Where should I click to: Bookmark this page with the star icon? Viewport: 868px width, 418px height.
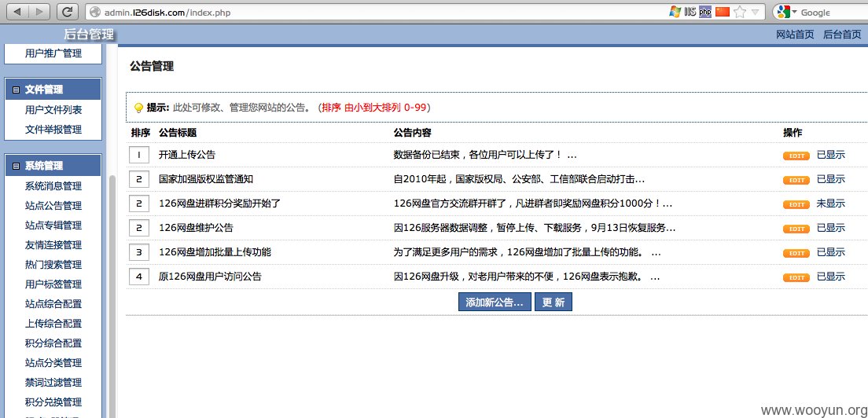pyautogui.click(x=740, y=12)
